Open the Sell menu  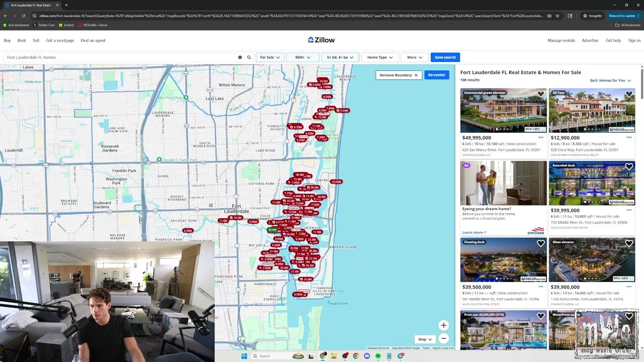click(36, 40)
